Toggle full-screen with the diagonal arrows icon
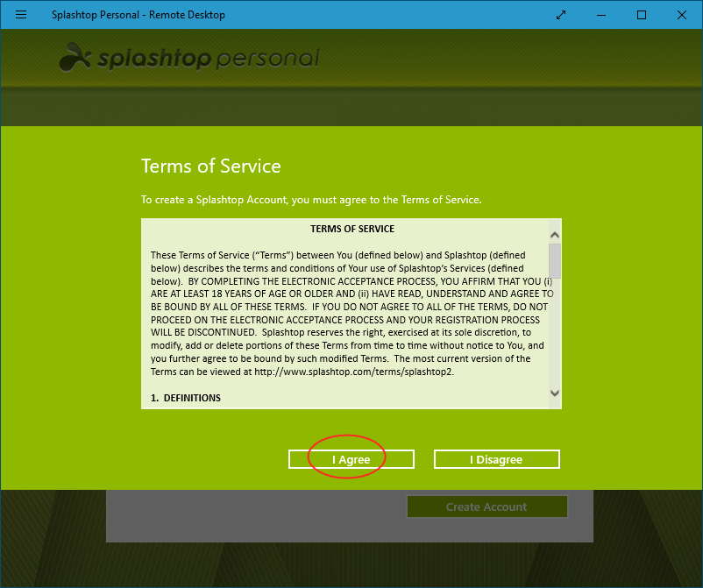The image size is (703, 588). tap(561, 15)
